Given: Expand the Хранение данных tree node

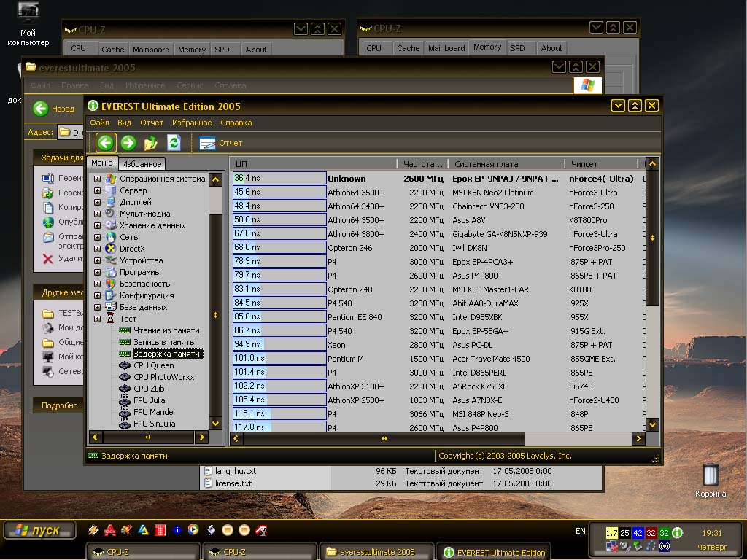Looking at the screenshot, I should [97, 226].
